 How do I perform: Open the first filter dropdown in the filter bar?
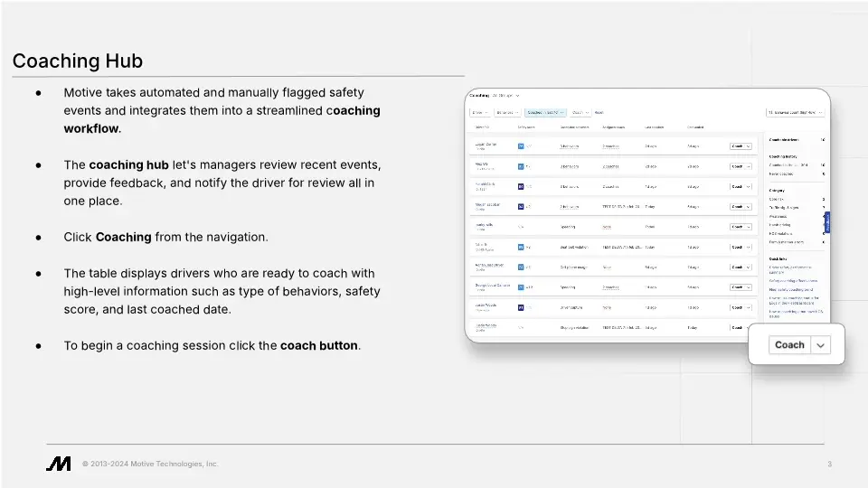479,113
